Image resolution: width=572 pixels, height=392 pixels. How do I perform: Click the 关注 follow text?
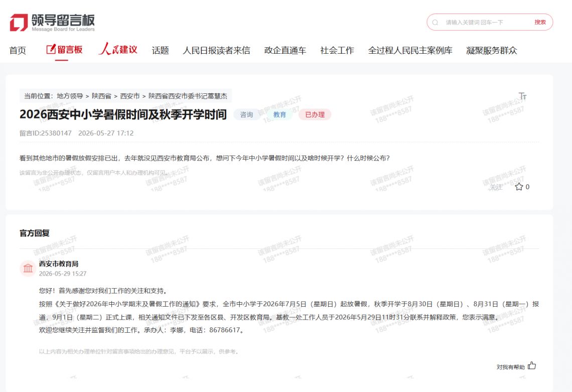(x=496, y=187)
